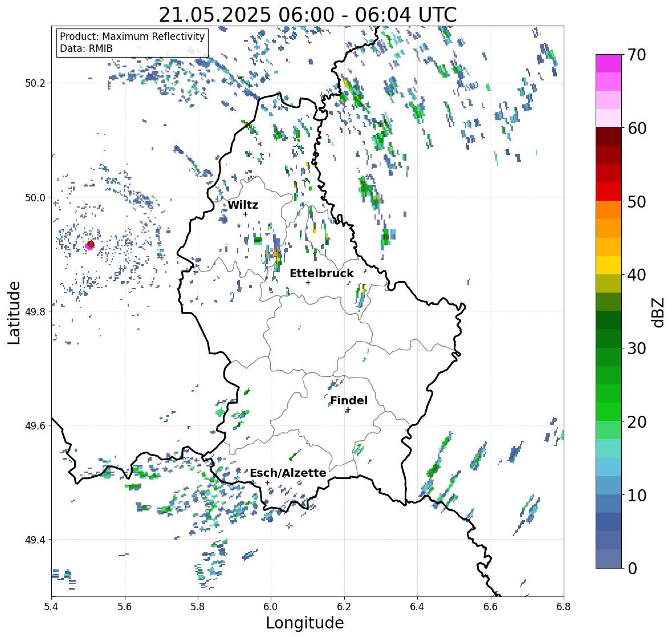Click the Longitude axis label
The image size is (672, 637).
[305, 623]
